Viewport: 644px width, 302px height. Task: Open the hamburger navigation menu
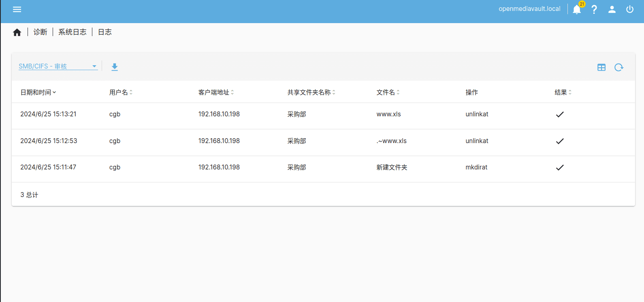[x=17, y=9]
